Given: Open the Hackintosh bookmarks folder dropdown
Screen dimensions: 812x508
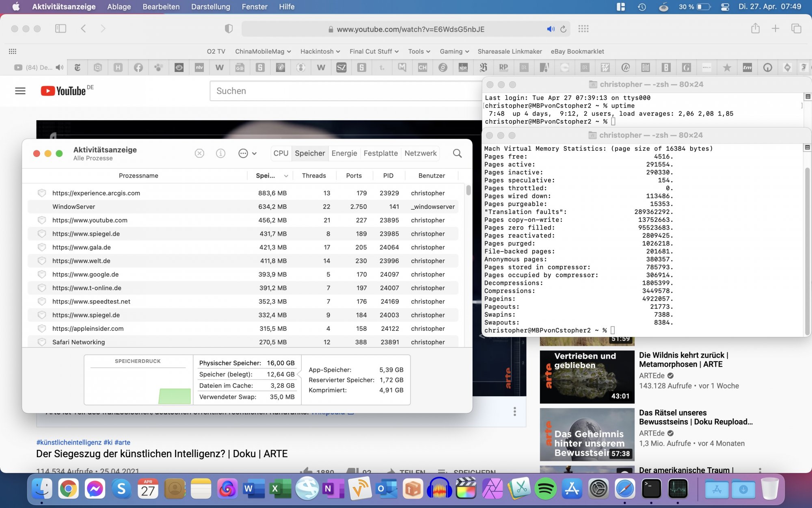Looking at the screenshot, I should click(320, 51).
